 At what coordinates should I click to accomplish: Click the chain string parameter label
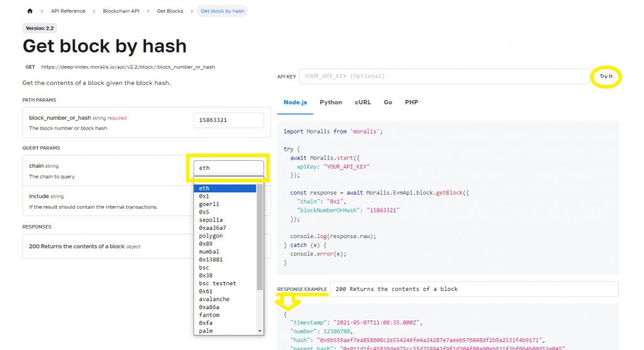[43, 166]
